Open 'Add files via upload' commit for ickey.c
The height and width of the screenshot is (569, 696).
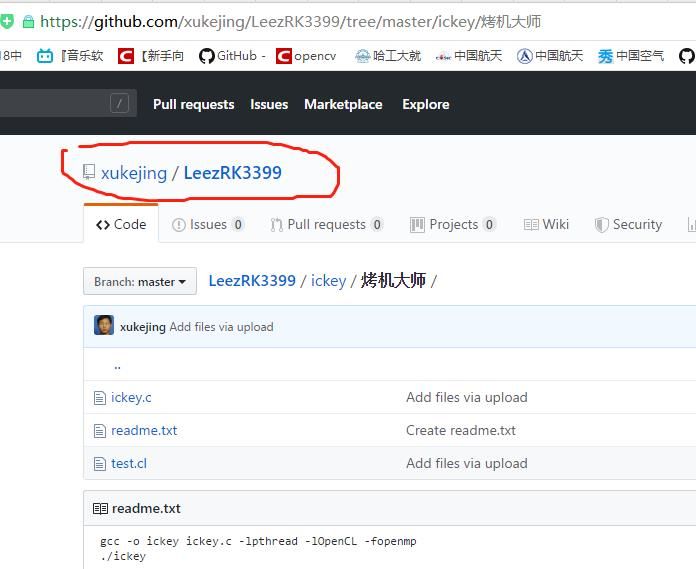pos(467,398)
